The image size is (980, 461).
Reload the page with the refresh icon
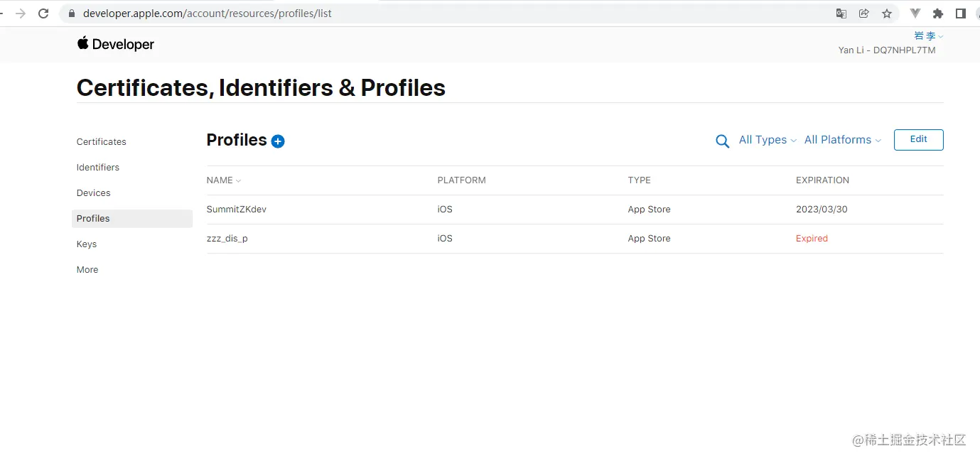pyautogui.click(x=43, y=13)
